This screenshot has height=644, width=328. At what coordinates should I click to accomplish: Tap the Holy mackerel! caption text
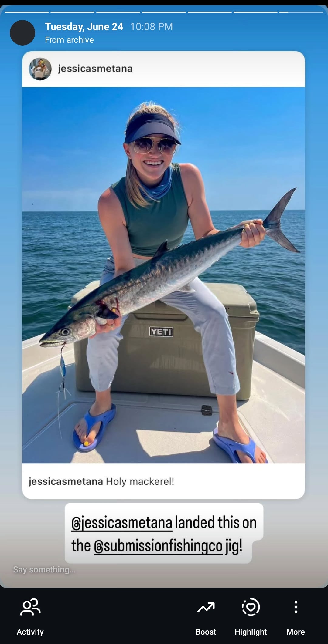(x=140, y=481)
